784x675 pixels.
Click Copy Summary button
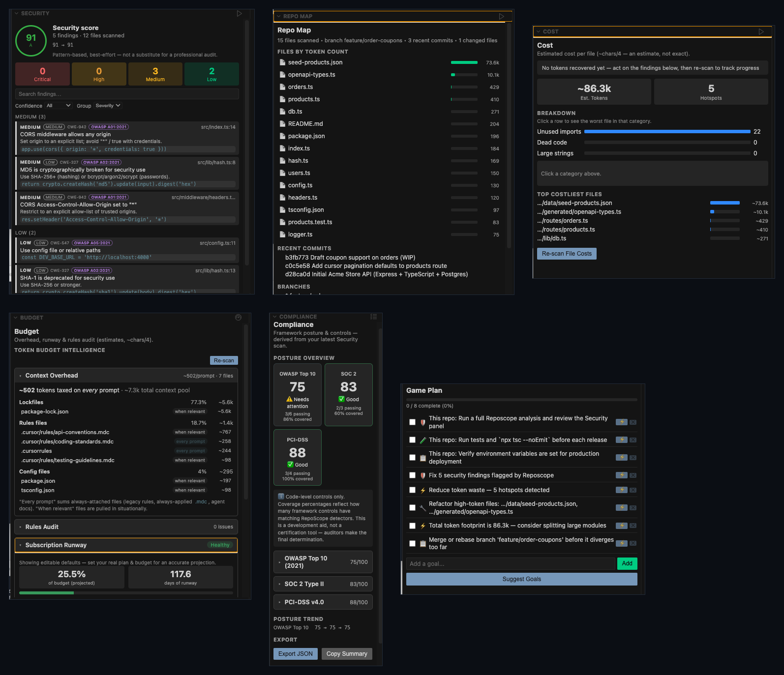click(x=347, y=654)
